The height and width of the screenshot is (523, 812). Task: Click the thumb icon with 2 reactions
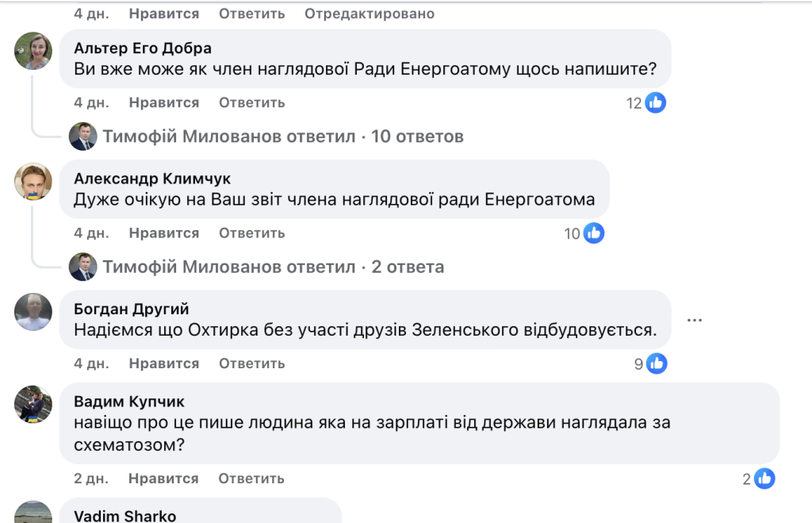point(764,479)
